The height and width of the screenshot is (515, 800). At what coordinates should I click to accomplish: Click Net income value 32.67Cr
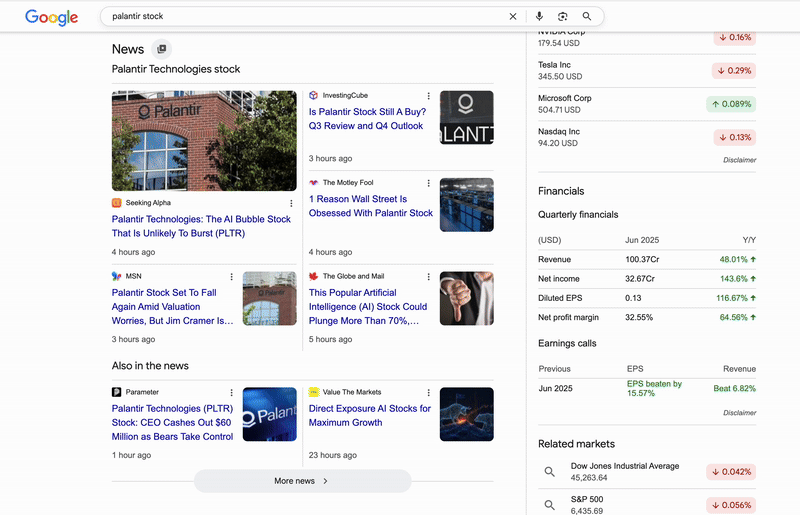click(x=640, y=279)
